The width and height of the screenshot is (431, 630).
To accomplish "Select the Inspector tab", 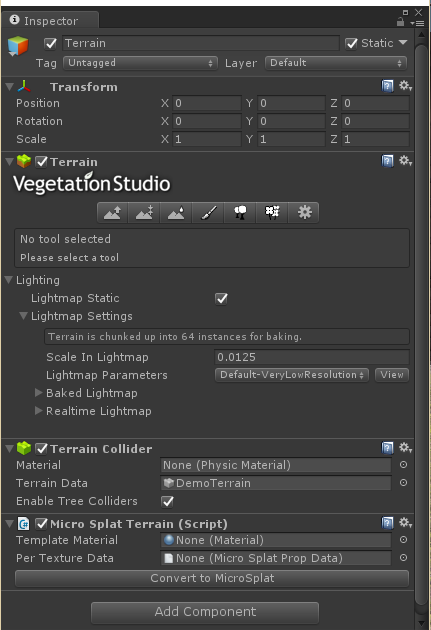I will 50,20.
